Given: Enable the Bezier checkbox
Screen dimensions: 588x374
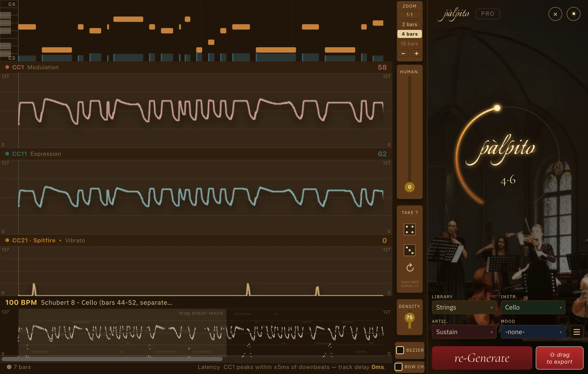Looking at the screenshot, I should [400, 350].
